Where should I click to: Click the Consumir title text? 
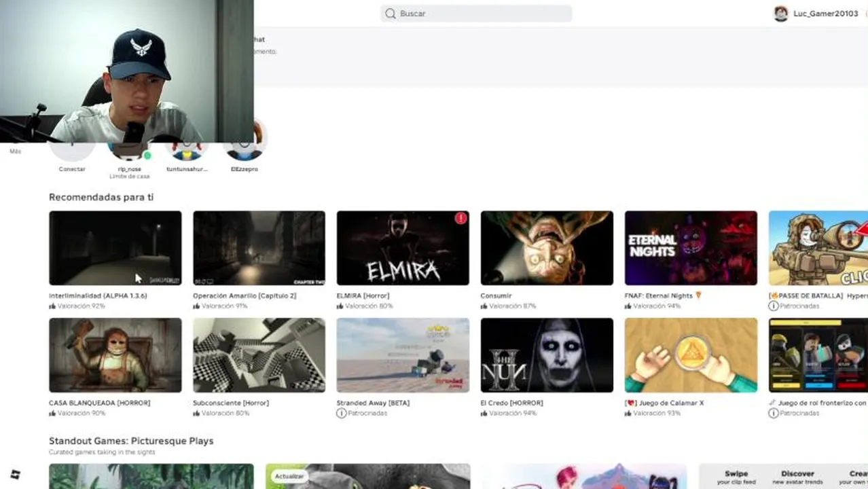(x=496, y=295)
